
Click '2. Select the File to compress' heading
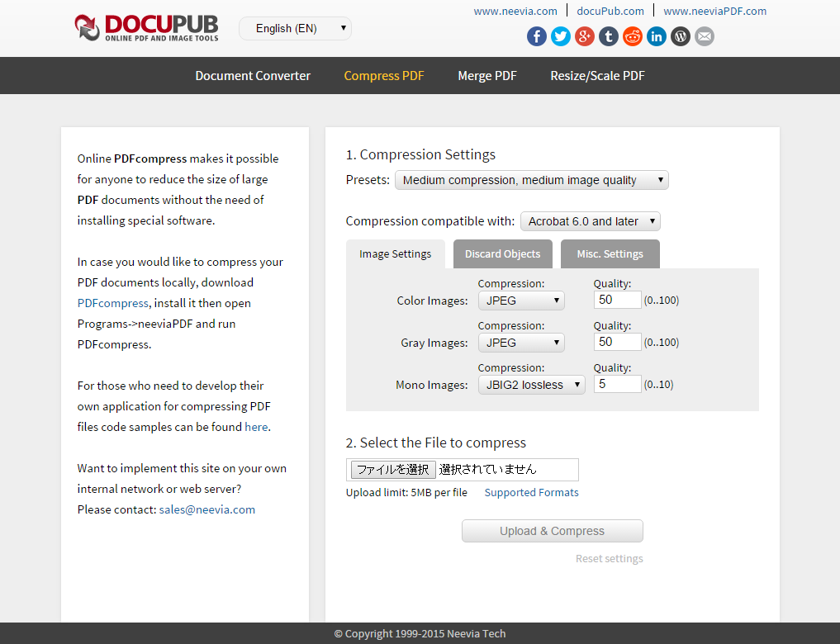click(436, 443)
